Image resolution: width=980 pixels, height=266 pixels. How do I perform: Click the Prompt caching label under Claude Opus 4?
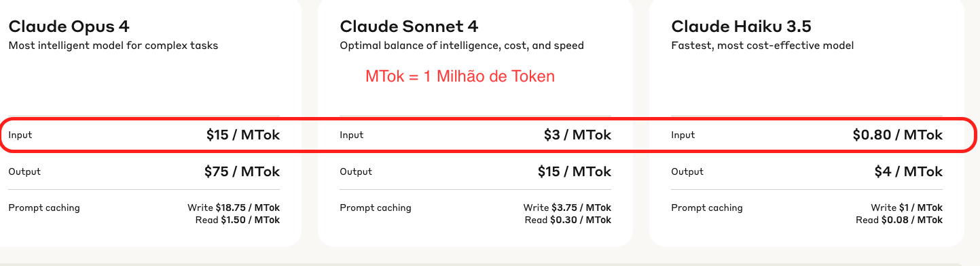(x=44, y=207)
